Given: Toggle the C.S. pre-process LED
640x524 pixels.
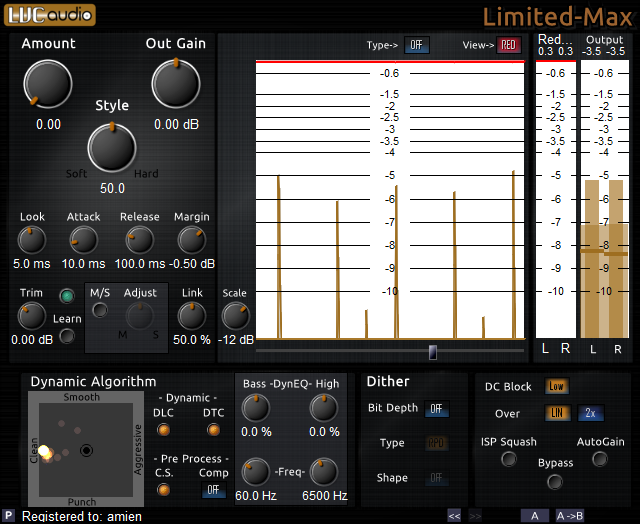Looking at the screenshot, I should [x=163, y=489].
